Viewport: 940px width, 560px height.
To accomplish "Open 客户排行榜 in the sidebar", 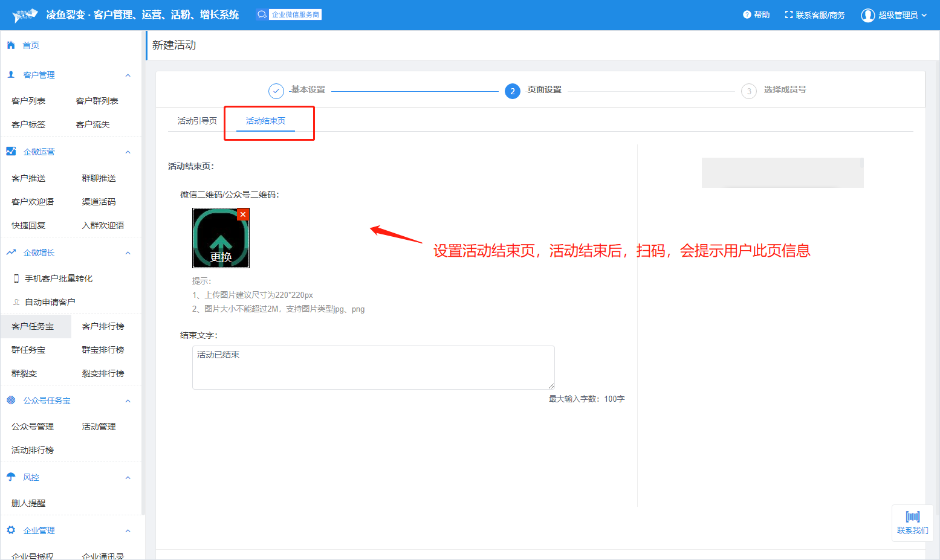I will (103, 326).
